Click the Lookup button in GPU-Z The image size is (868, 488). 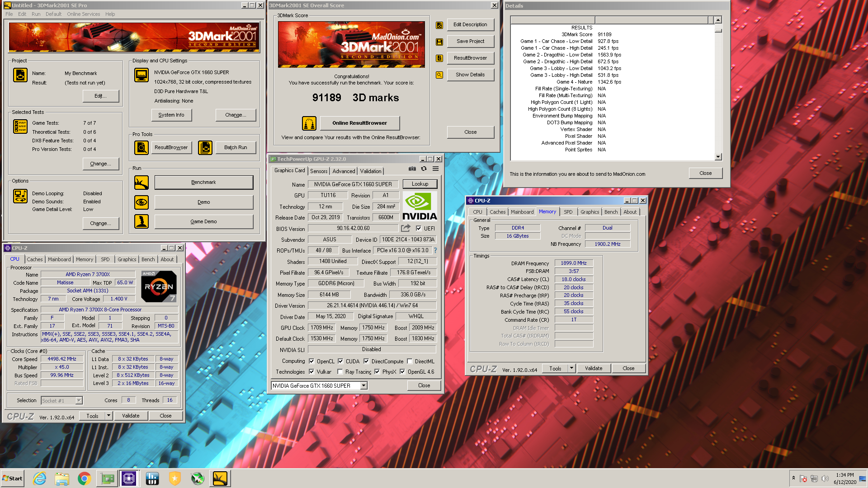pyautogui.click(x=420, y=184)
